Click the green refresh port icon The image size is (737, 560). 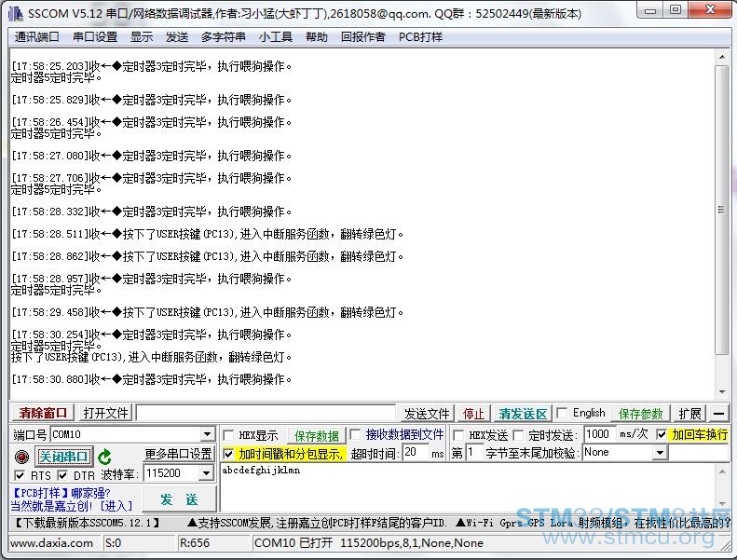coord(104,457)
